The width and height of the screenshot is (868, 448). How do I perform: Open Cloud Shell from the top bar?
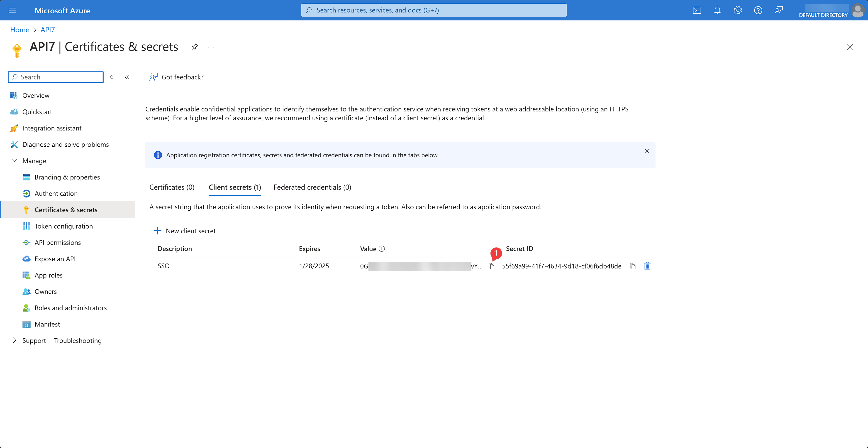click(x=697, y=10)
